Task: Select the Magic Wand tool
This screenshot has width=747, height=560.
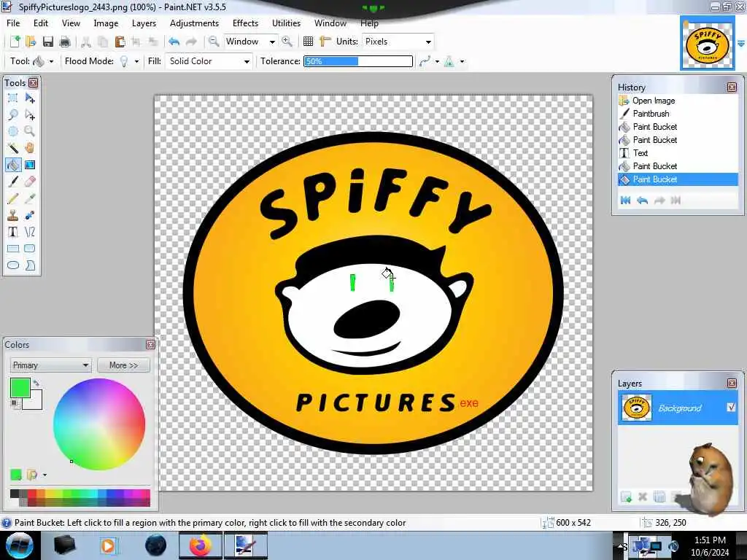Action: coord(13,148)
